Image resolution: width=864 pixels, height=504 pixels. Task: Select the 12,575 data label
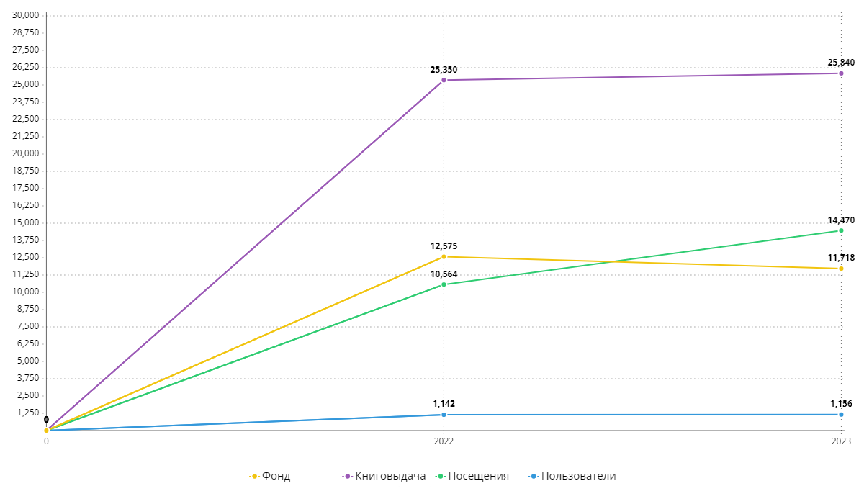point(444,247)
